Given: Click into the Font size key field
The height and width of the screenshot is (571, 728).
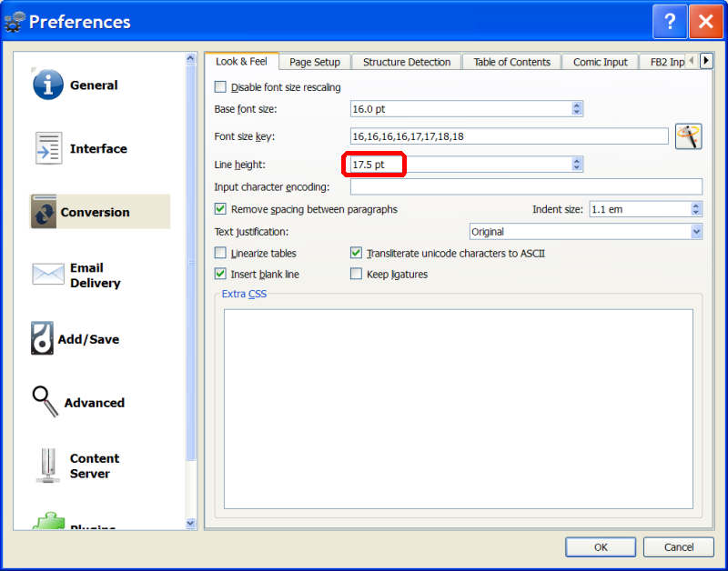Looking at the screenshot, I should 510,136.
